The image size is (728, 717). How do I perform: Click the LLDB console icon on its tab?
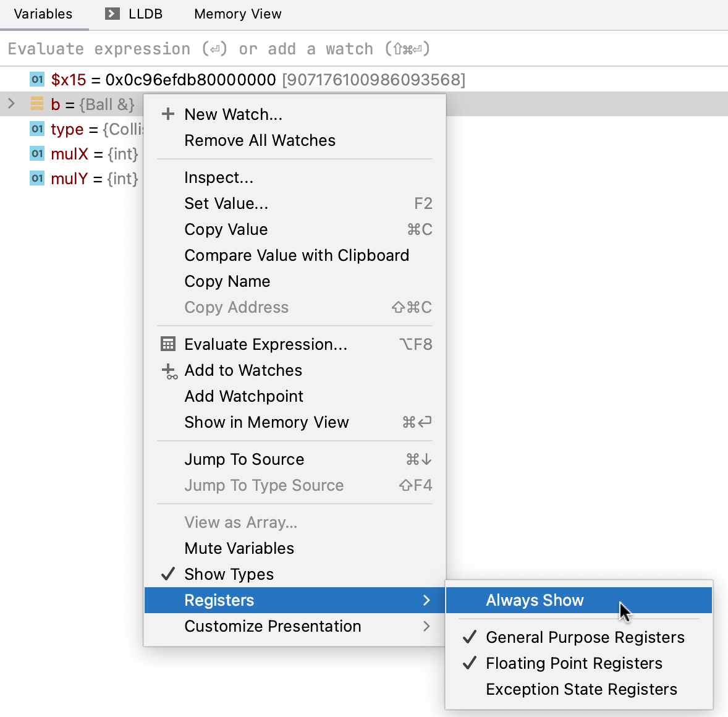tap(111, 14)
